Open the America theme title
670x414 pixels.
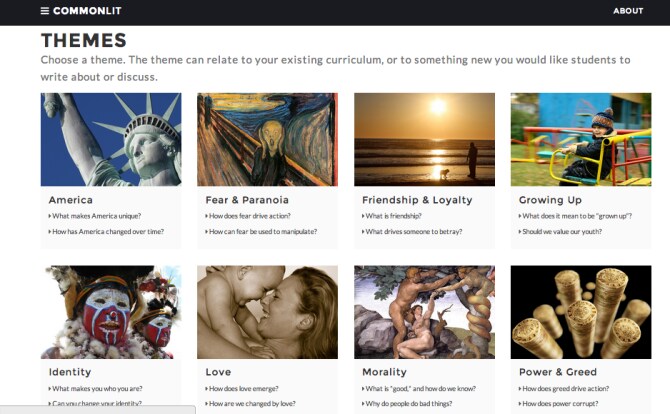tap(71, 200)
